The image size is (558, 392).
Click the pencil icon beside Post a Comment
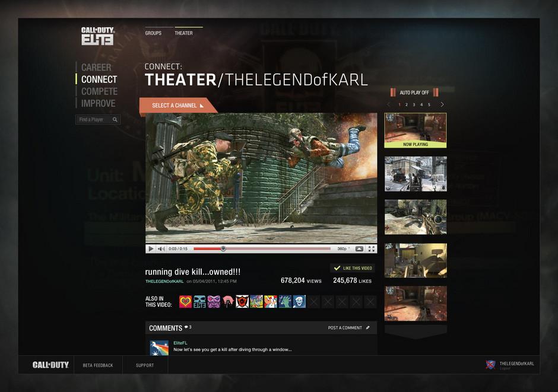(x=368, y=328)
